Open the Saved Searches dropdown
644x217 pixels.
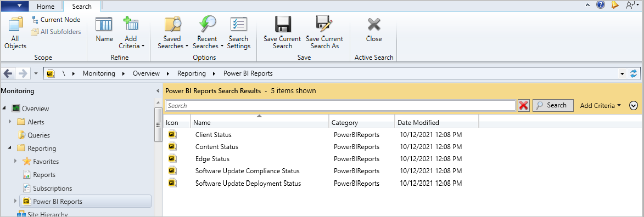[x=172, y=33]
